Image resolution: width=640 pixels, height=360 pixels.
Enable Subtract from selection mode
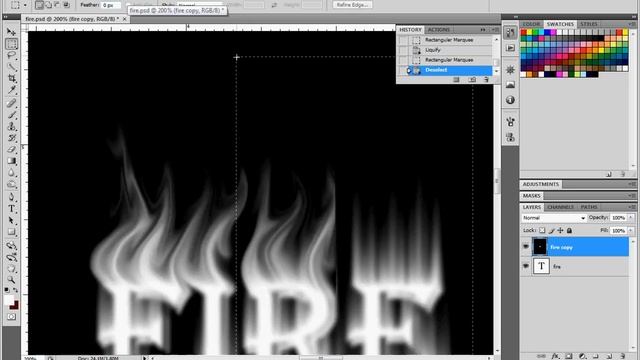57,5
